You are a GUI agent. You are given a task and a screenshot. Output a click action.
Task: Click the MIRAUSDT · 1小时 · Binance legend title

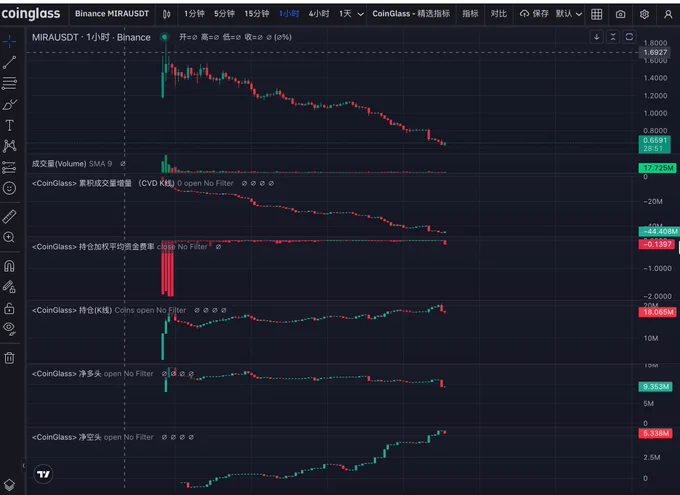[x=91, y=37]
